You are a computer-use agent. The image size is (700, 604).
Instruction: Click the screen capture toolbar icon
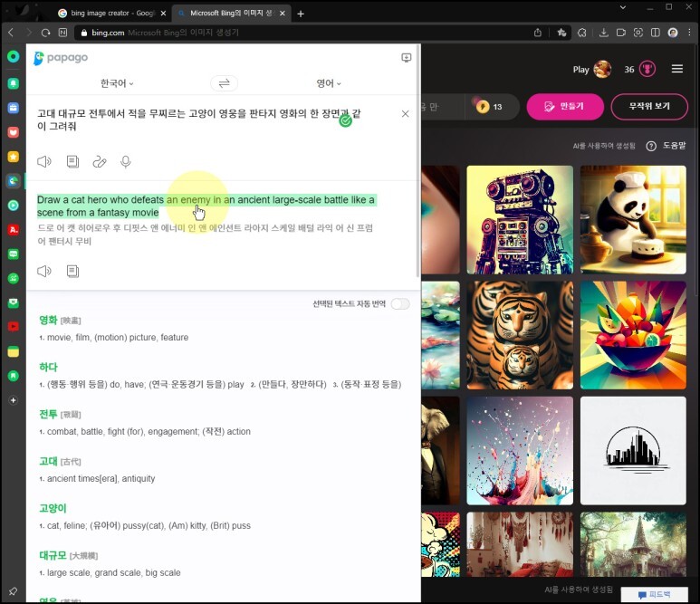638,33
